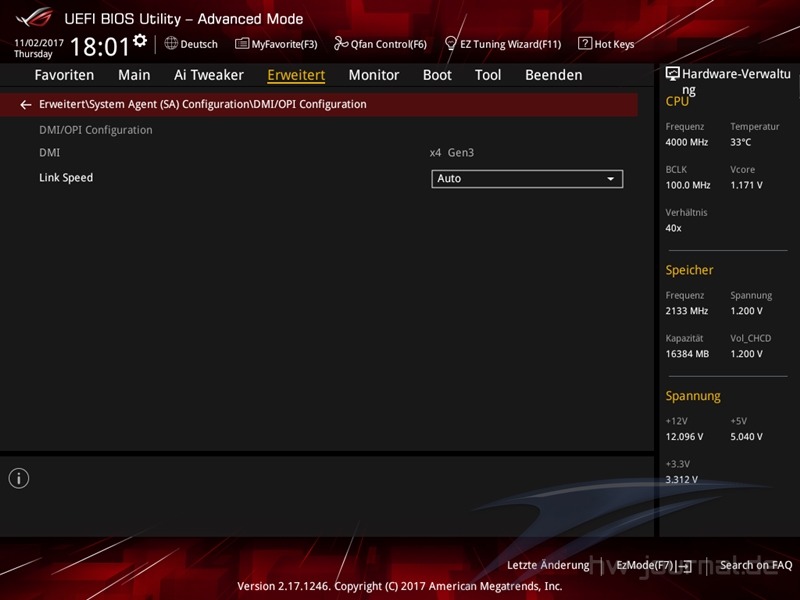Click memory frequency value 2133 MHz

[x=687, y=311]
